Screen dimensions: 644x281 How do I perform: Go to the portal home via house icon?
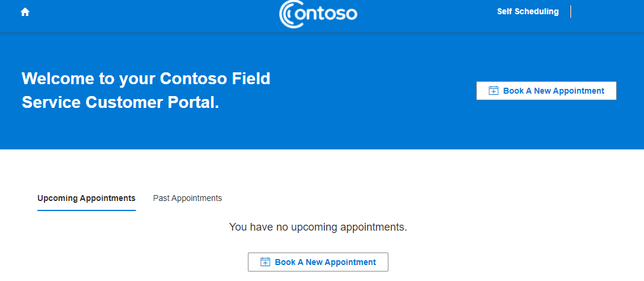pos(25,12)
